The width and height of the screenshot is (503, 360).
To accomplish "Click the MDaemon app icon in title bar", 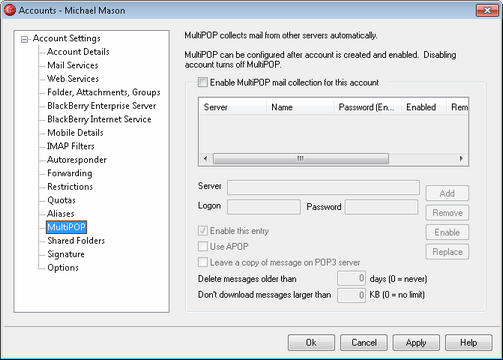I will point(10,10).
